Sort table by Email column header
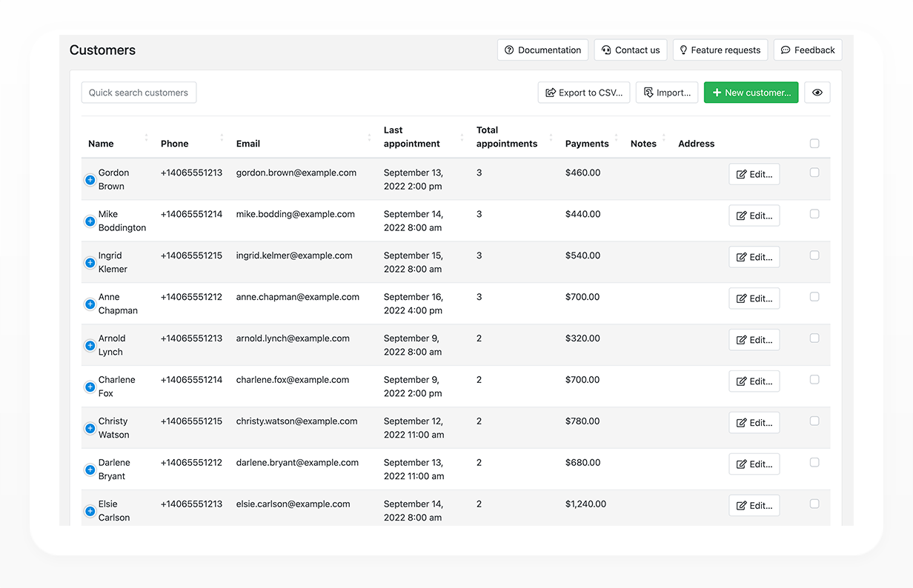The width and height of the screenshot is (913, 588). [x=248, y=144]
